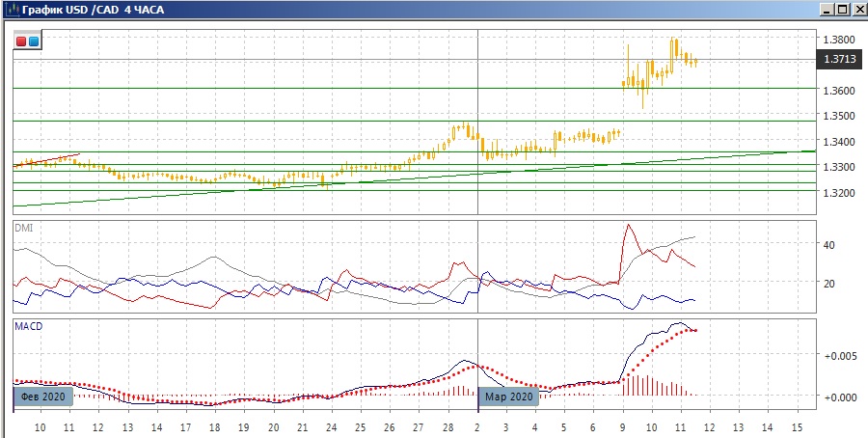
Task: Click the DMI indicator label
Action: point(23,228)
